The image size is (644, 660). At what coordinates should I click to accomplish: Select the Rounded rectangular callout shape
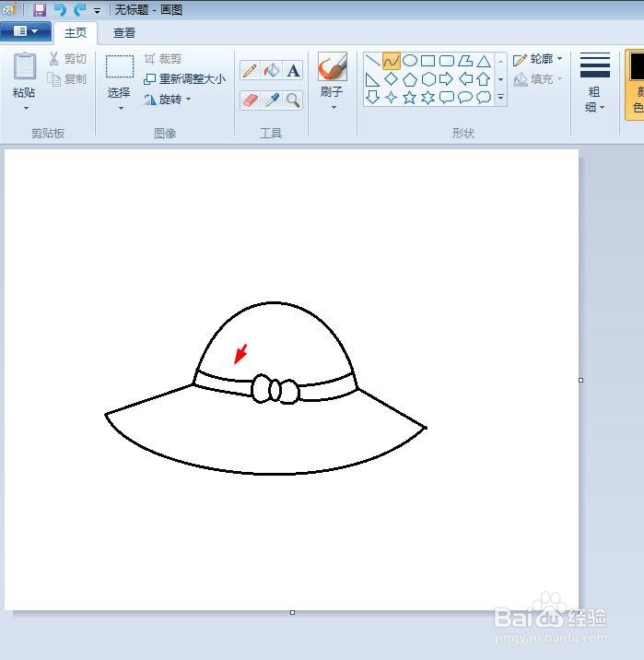[x=447, y=97]
